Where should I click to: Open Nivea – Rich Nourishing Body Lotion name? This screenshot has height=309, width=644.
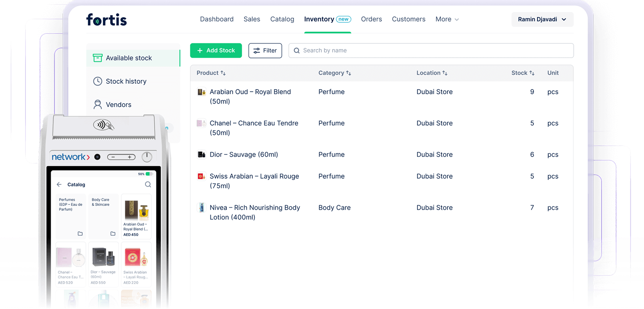point(255,212)
